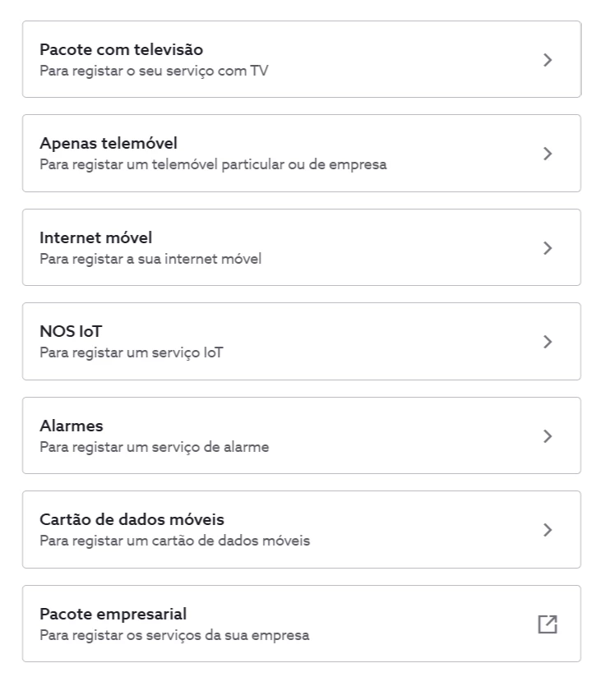Viewport: 605px width, 700px height.
Task: Click the chevron on Cartão de dados móveis
Action: 547,530
